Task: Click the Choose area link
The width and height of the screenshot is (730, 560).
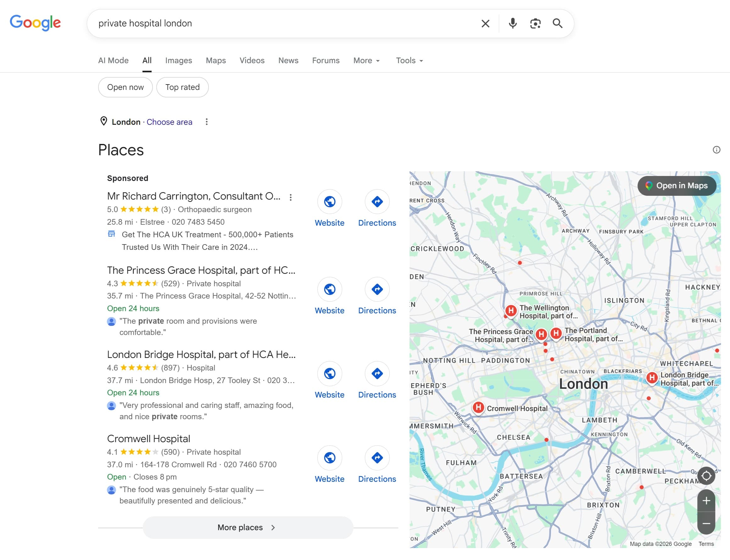Action: coord(170,122)
